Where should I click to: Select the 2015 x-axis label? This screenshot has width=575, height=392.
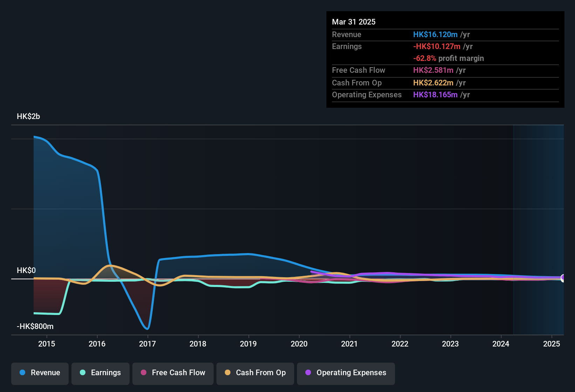[x=47, y=344]
